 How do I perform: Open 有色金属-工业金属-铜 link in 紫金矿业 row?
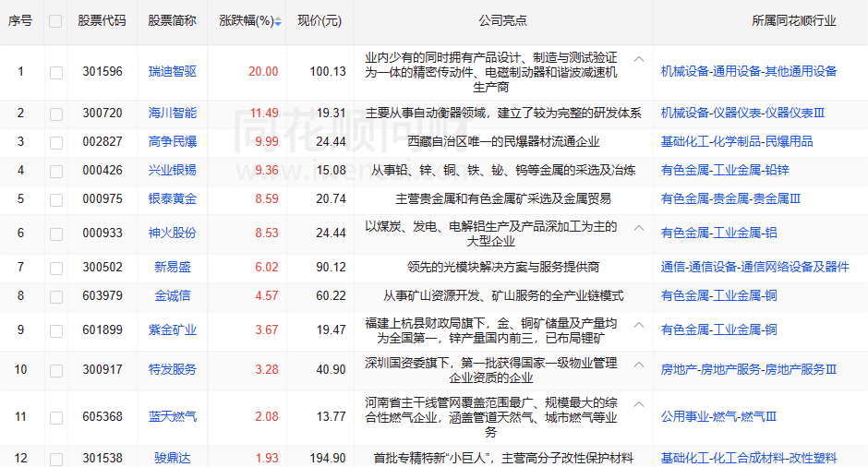(718, 329)
